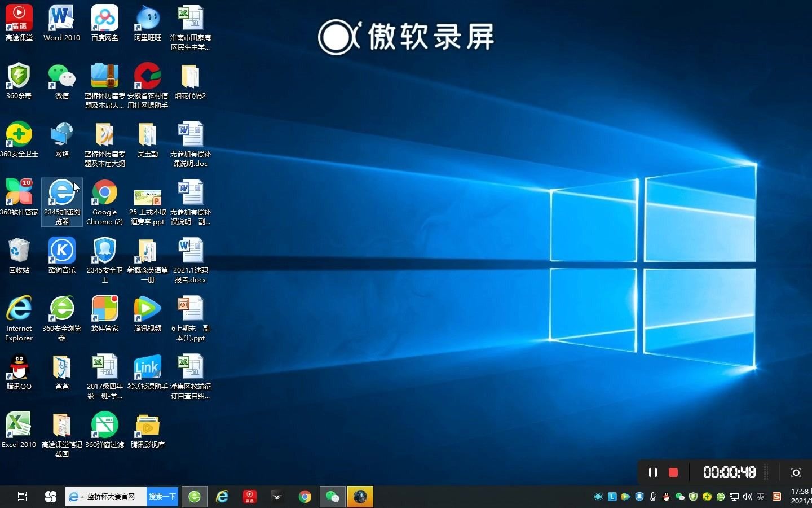Open Internet Explorer from the taskbar
The height and width of the screenshot is (508, 812).
coord(222,497)
